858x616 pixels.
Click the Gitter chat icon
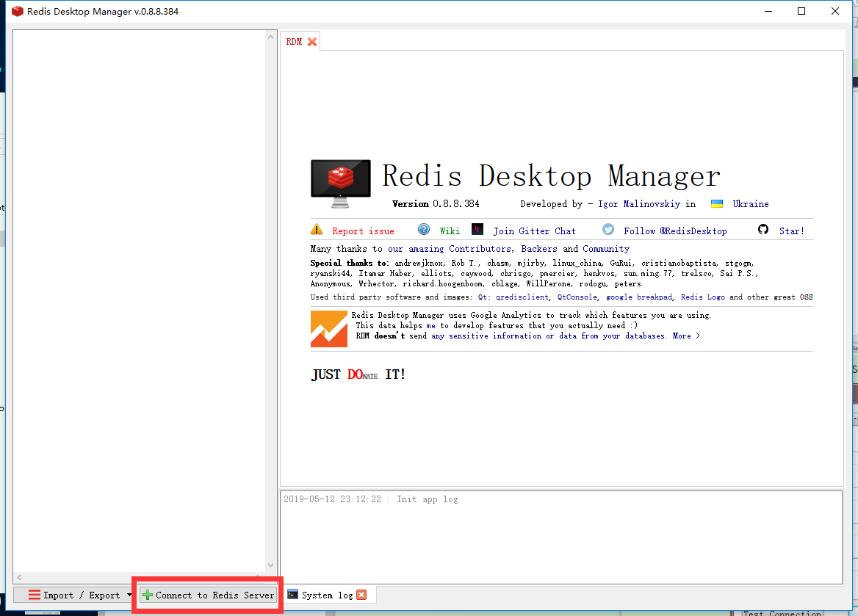click(477, 228)
